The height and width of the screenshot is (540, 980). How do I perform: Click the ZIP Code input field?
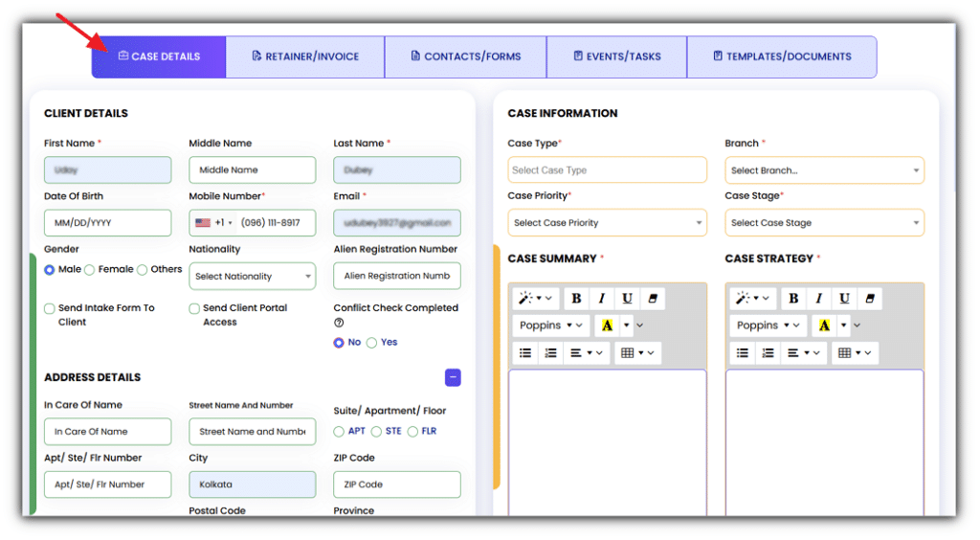coord(397,484)
